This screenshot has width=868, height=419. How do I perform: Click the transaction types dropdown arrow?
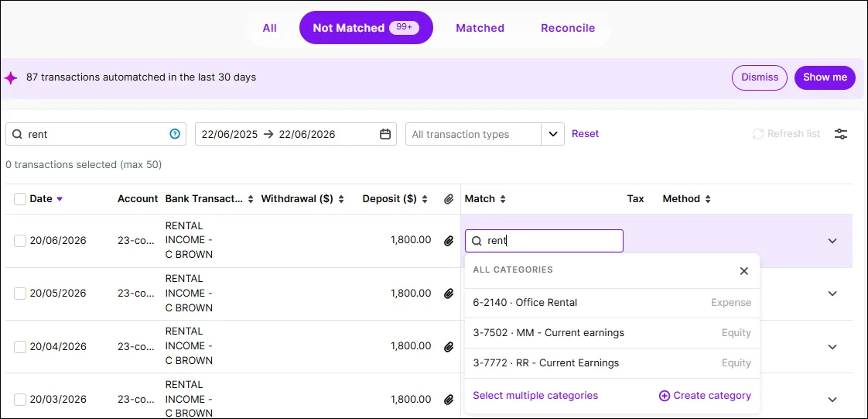click(x=552, y=134)
